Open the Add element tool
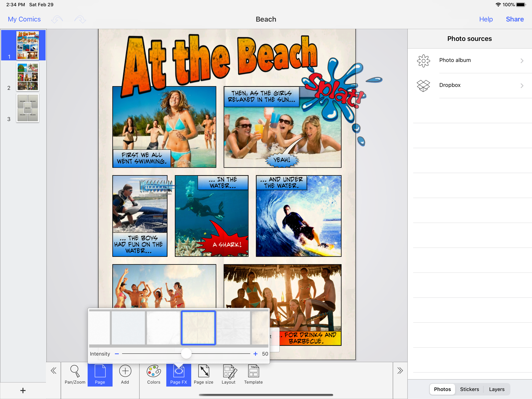 (x=125, y=374)
